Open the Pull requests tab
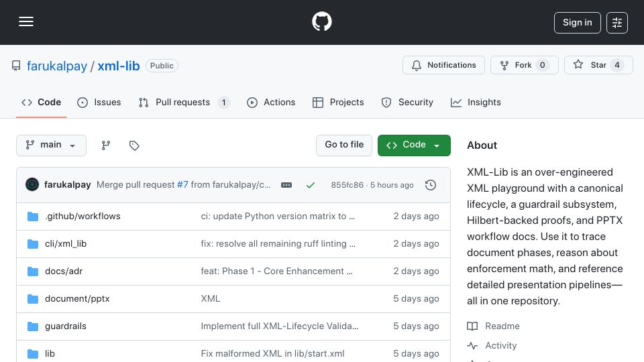 point(184,102)
